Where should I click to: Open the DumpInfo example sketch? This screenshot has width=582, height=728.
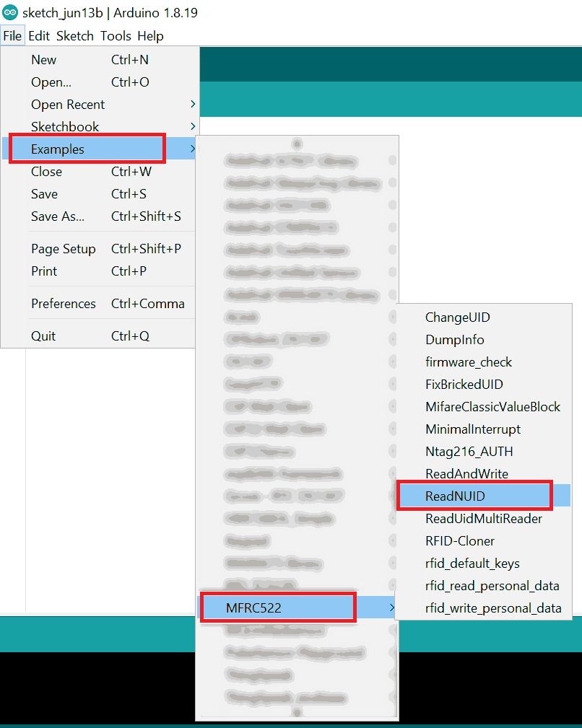tap(454, 340)
